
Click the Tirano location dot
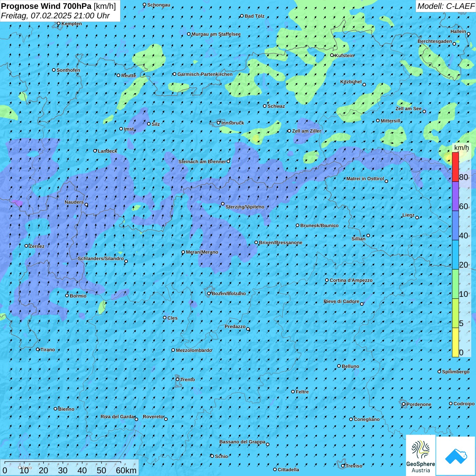[x=38, y=349]
